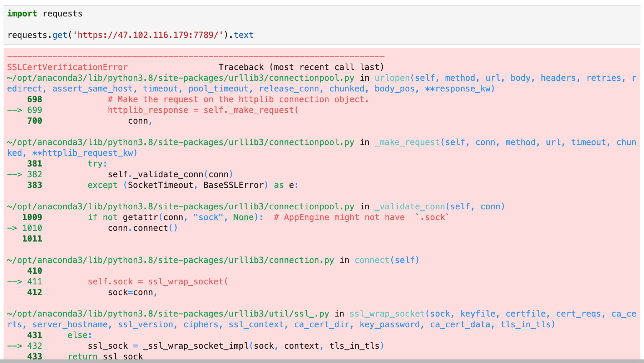Click the '.text' attribute in code cell

pos(241,35)
